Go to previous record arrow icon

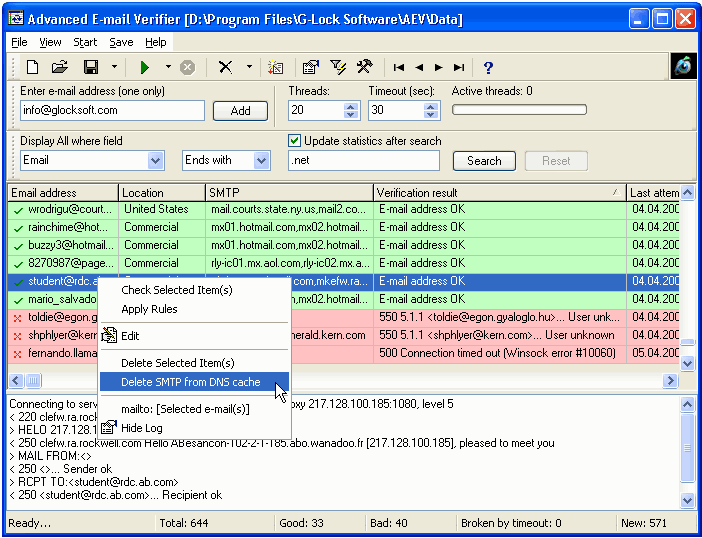419,68
